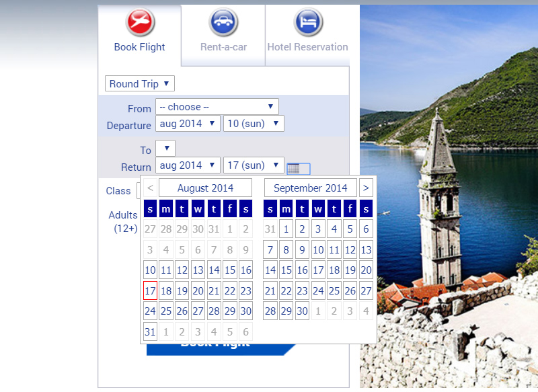538x392 pixels.
Task: Open the Departure month aug 2014 dropdown
Action: click(x=188, y=124)
